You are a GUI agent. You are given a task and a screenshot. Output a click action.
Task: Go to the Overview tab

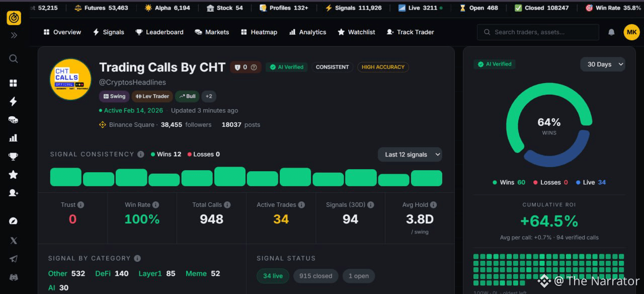coord(62,32)
